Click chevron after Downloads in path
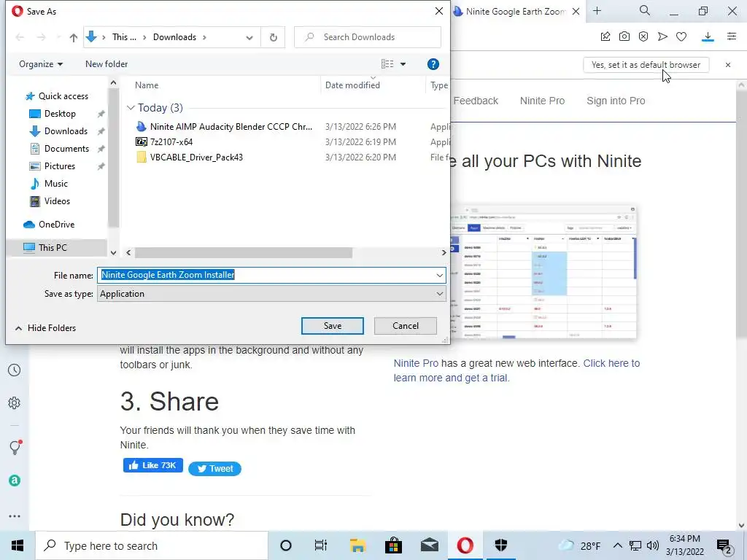The image size is (747, 560). [x=204, y=37]
